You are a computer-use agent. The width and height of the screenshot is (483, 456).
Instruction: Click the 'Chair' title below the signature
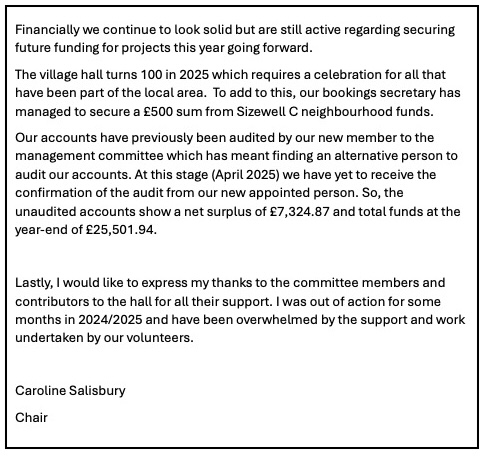(x=31, y=418)
